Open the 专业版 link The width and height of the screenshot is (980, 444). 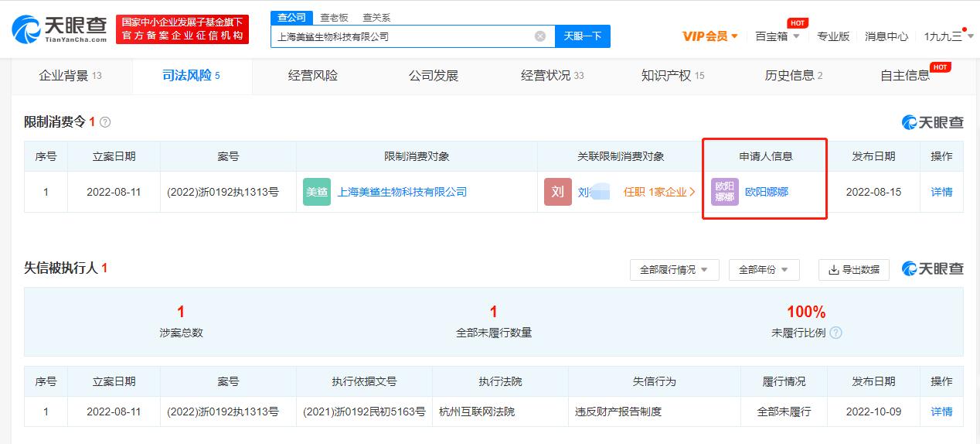click(833, 36)
